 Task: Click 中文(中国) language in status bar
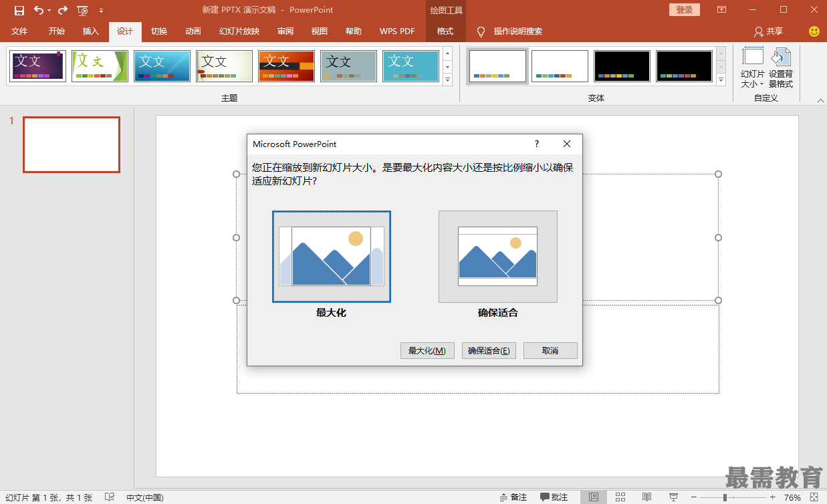click(x=145, y=497)
